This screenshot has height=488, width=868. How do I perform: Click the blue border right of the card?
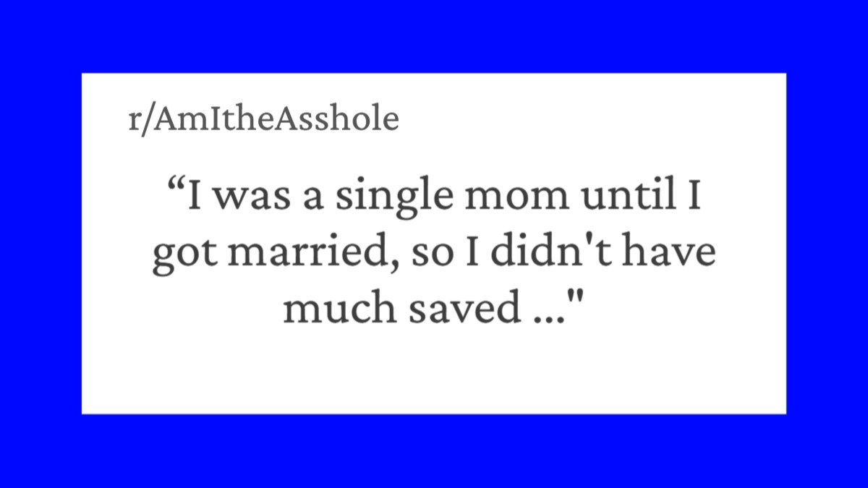(x=827, y=244)
